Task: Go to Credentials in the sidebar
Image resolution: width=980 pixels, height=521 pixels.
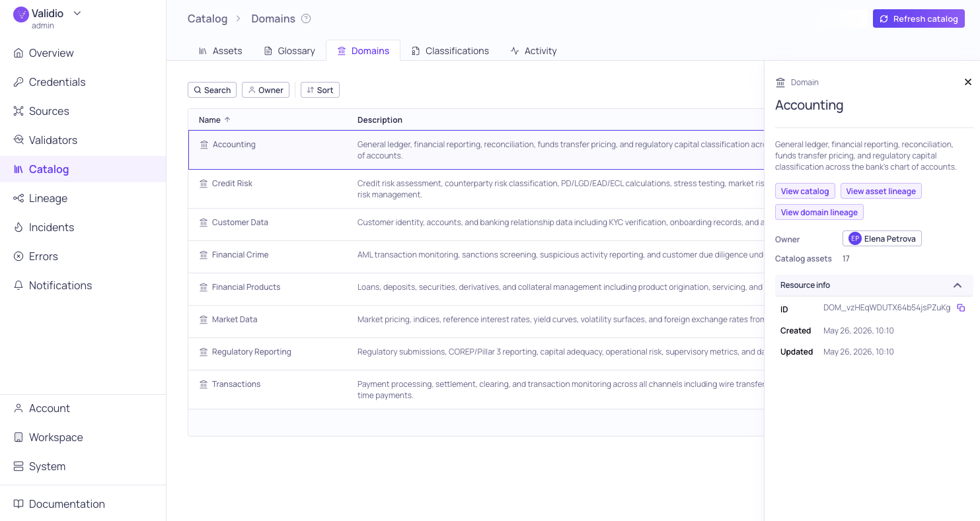Action: tap(83, 82)
